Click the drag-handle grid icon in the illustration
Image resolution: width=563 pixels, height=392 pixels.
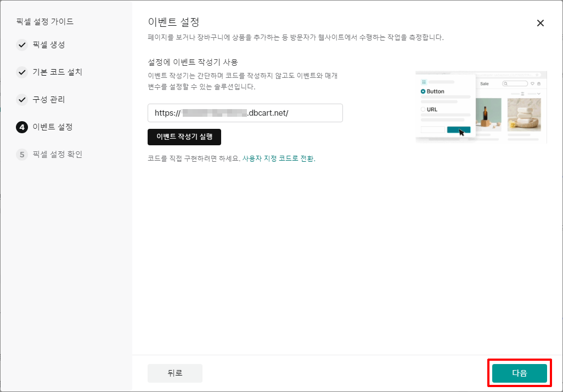point(424,82)
